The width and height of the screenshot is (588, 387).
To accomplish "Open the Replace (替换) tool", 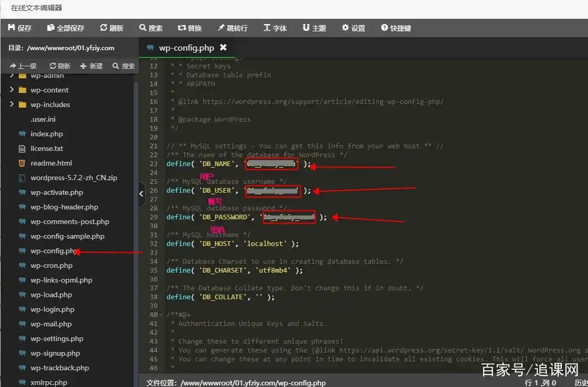I will [190, 28].
